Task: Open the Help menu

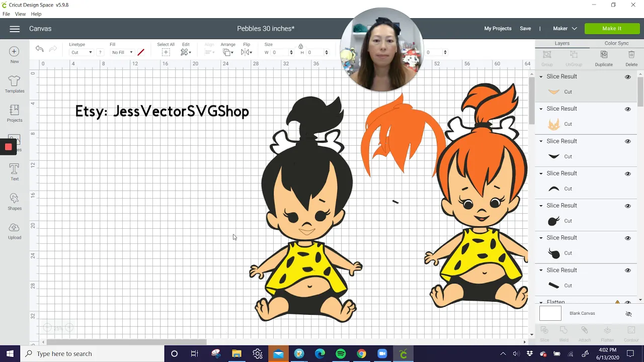Action: [x=36, y=14]
